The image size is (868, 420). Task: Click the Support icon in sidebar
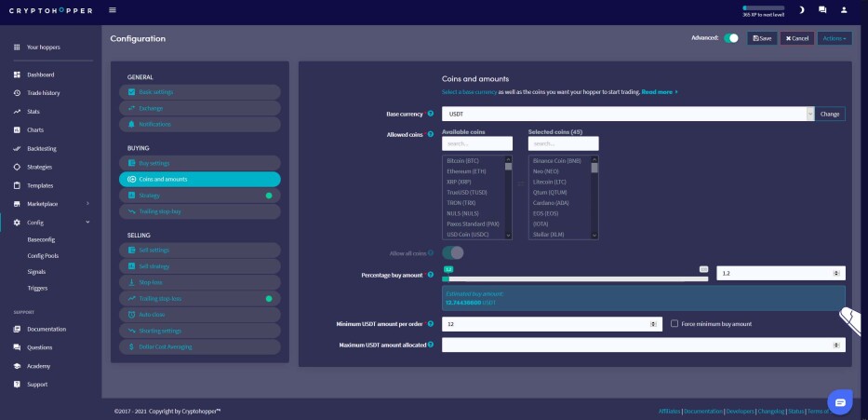tap(17, 385)
